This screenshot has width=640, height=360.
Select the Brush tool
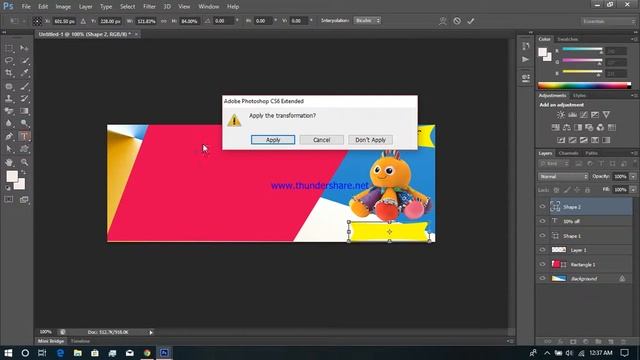pyautogui.click(x=24, y=86)
